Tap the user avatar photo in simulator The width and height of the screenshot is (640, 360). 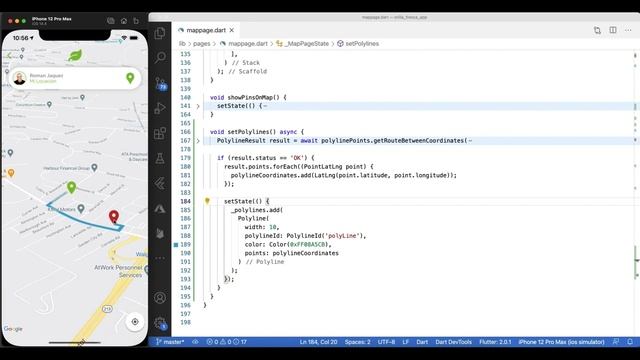pos(20,78)
